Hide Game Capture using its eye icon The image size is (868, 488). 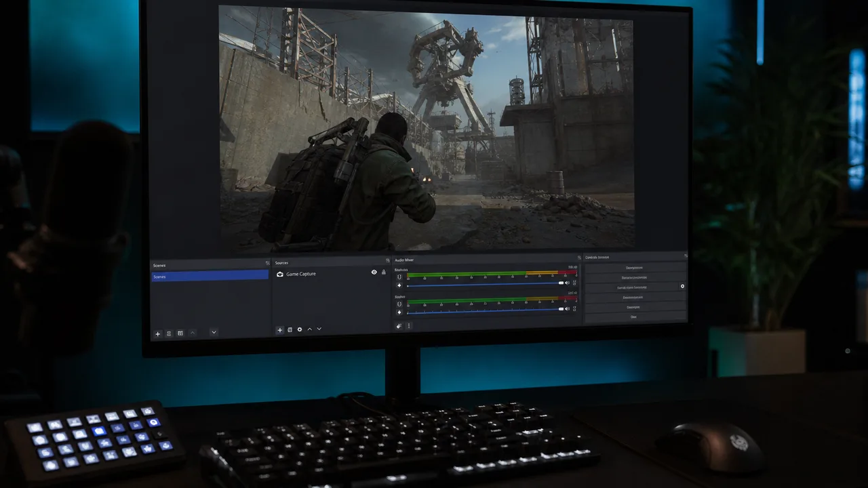(x=374, y=272)
